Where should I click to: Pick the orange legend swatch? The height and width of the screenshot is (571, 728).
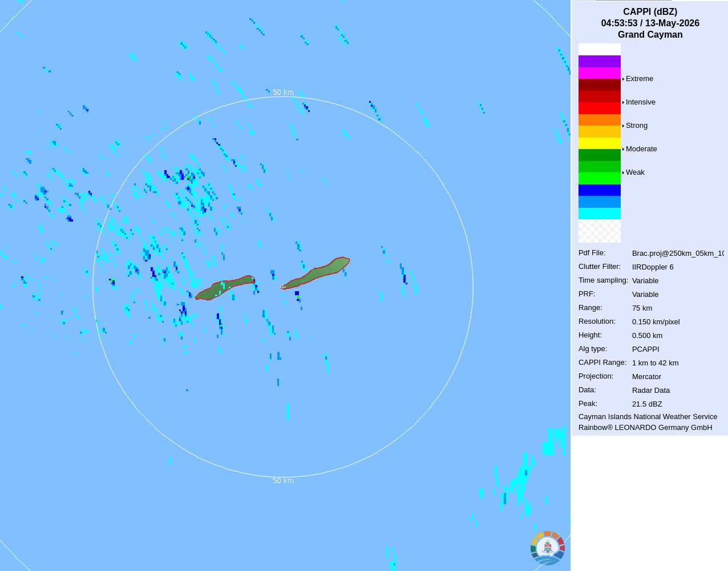click(x=600, y=120)
